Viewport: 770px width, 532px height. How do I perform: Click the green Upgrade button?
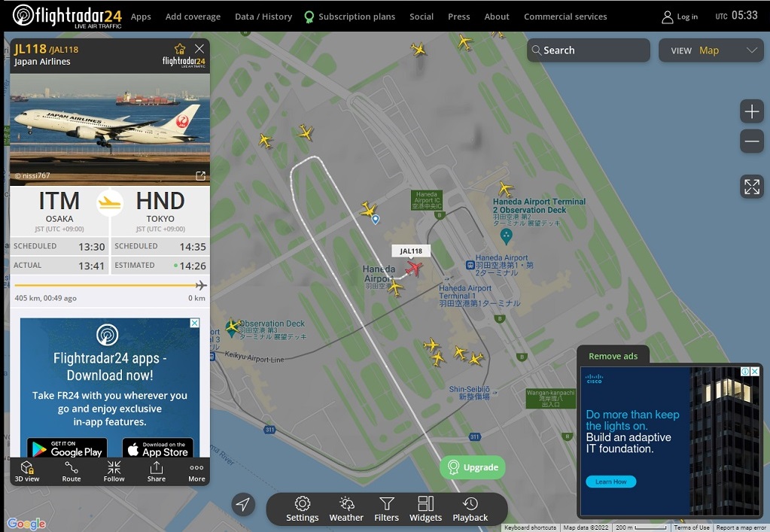[473, 467]
